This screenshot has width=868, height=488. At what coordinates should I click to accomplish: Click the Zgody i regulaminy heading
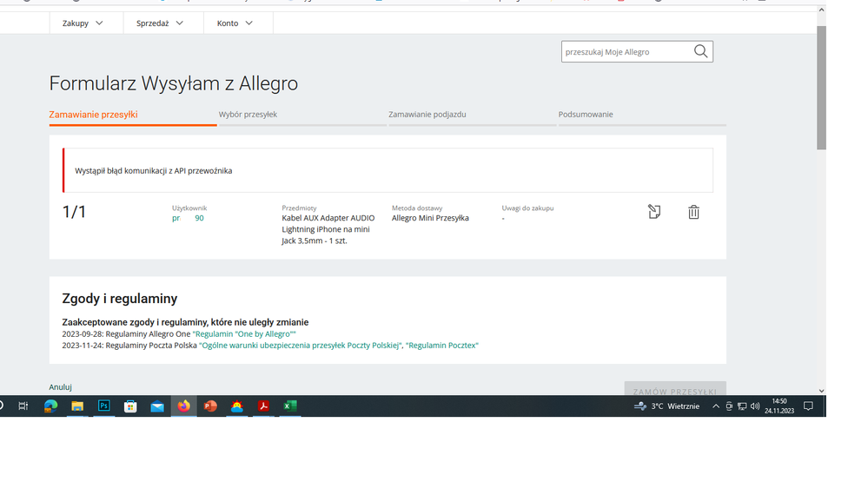coord(120,299)
